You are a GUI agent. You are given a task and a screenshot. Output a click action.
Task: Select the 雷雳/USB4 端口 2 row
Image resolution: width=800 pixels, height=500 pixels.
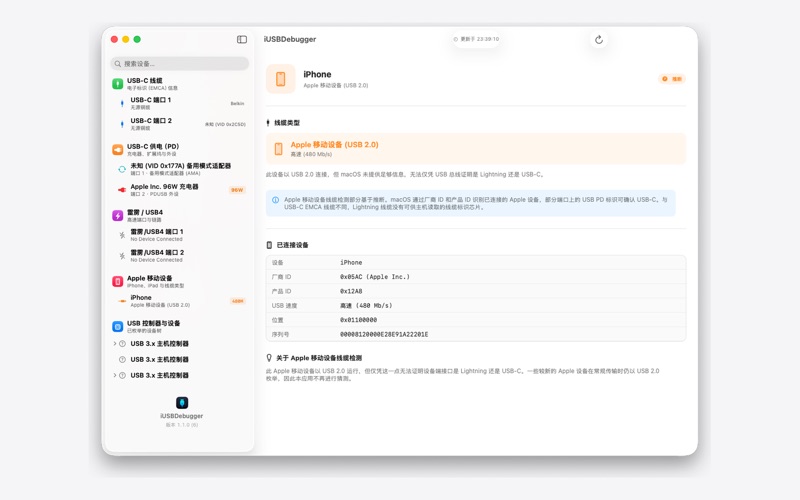click(180, 256)
